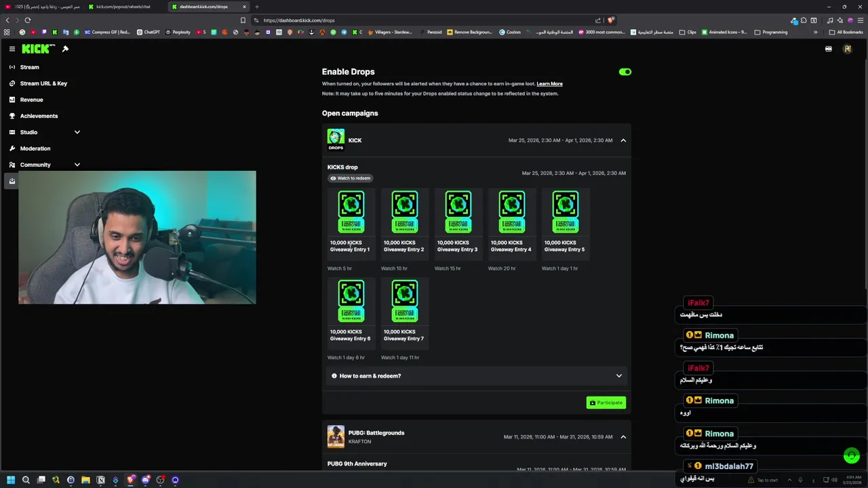This screenshot has height=488, width=868.
Task: Click the header icon left of the avatar
Action: pyautogui.click(x=829, y=49)
